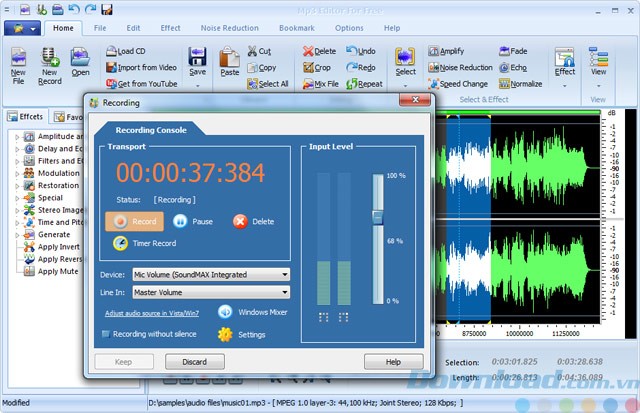Click the Timer Record icon
Image resolution: width=640 pixels, height=413 pixels.
[119, 243]
